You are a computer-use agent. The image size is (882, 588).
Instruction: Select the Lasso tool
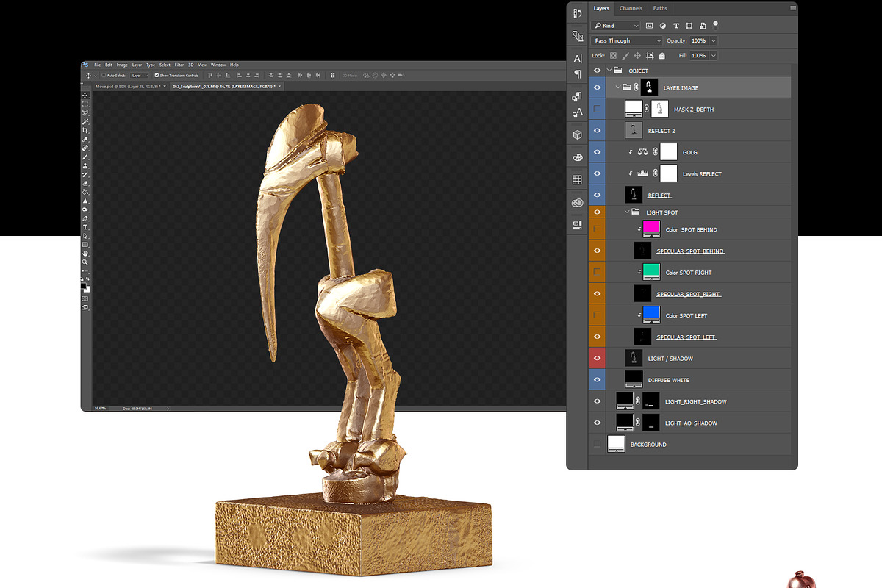(85, 112)
